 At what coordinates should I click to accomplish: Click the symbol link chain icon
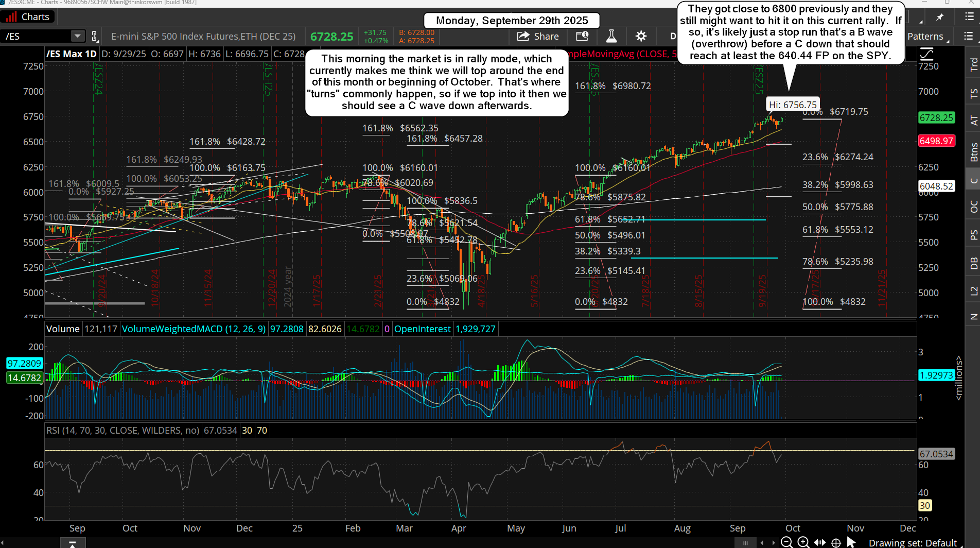point(95,36)
